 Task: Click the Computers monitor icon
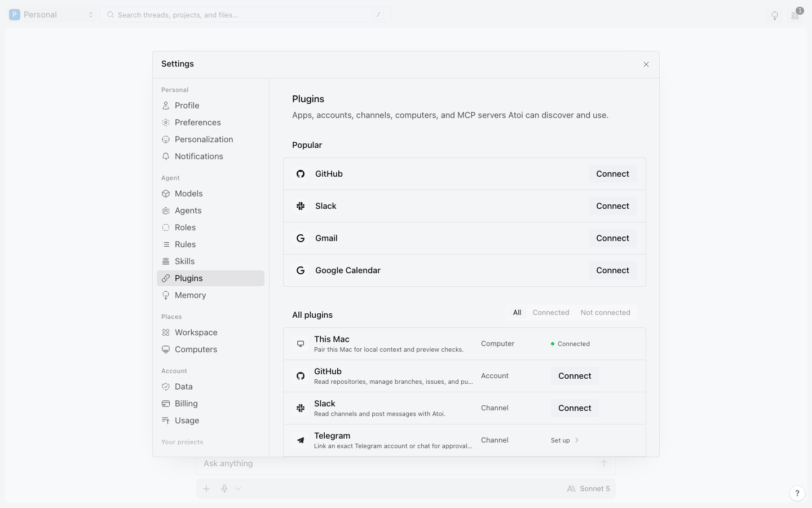pyautogui.click(x=166, y=349)
